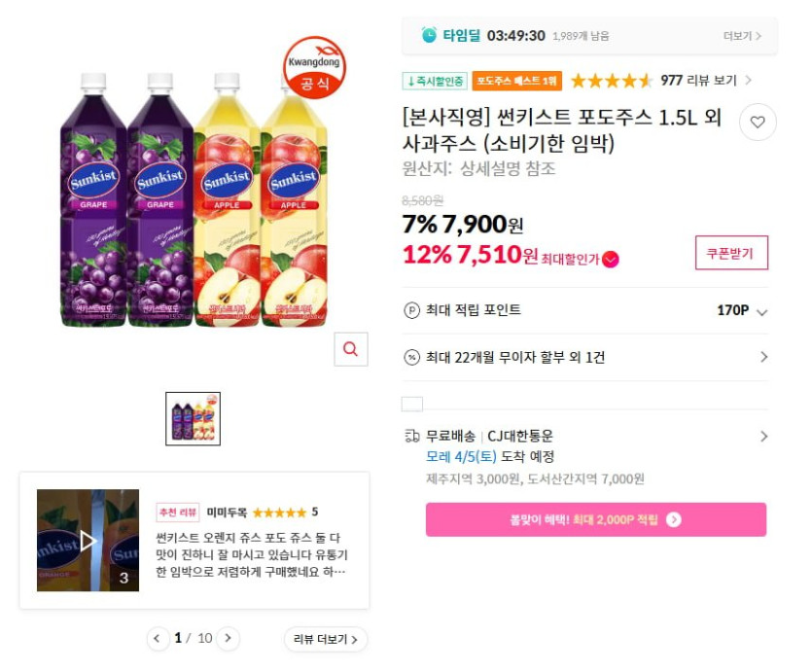Go to previous review page
Image resolution: width=812 pixels, height=672 pixels.
(x=158, y=638)
